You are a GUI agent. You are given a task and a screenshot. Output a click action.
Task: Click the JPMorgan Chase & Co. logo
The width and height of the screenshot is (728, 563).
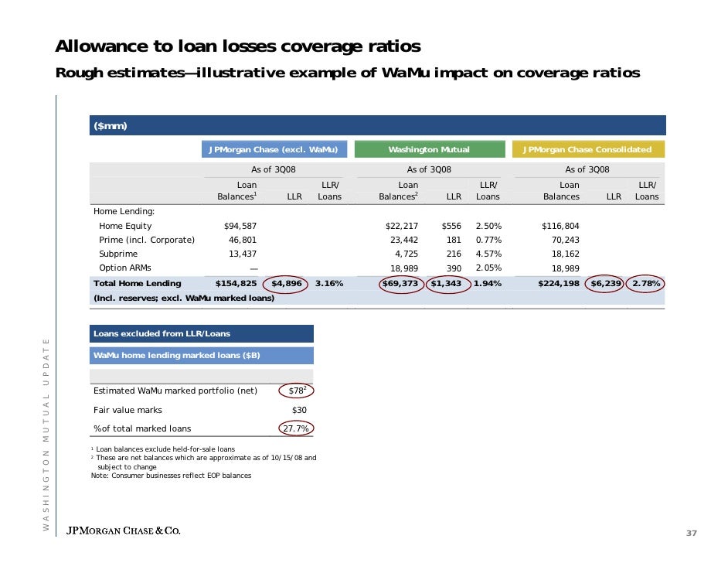pyautogui.click(x=123, y=531)
